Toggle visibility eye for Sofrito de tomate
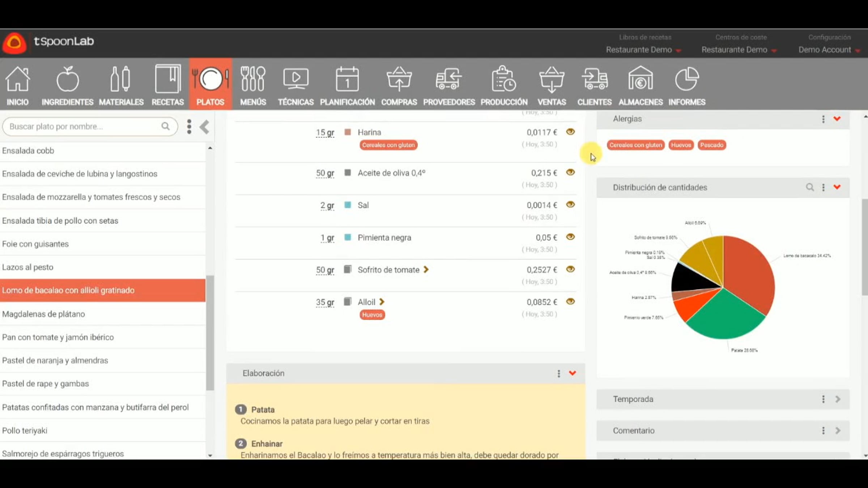This screenshot has width=868, height=488. click(x=570, y=269)
